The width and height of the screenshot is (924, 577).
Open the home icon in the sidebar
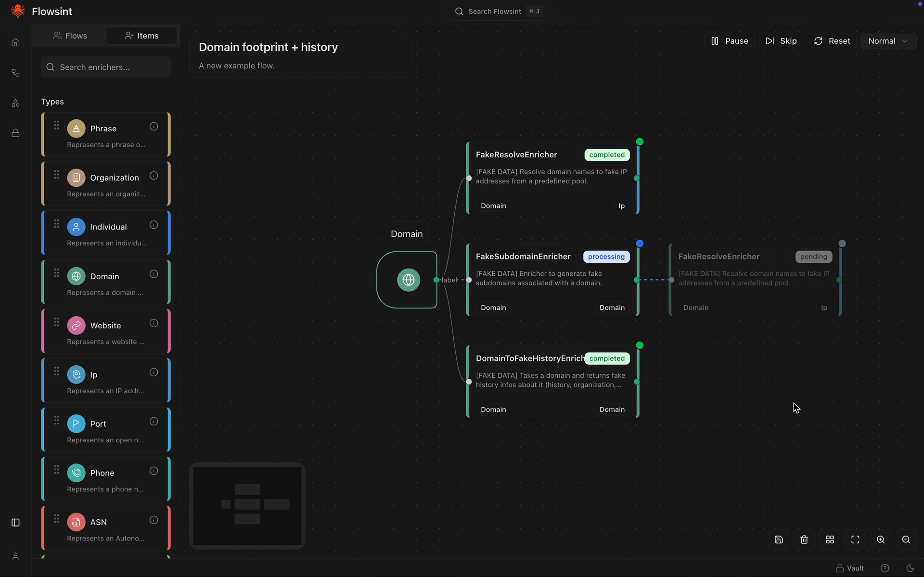click(15, 42)
